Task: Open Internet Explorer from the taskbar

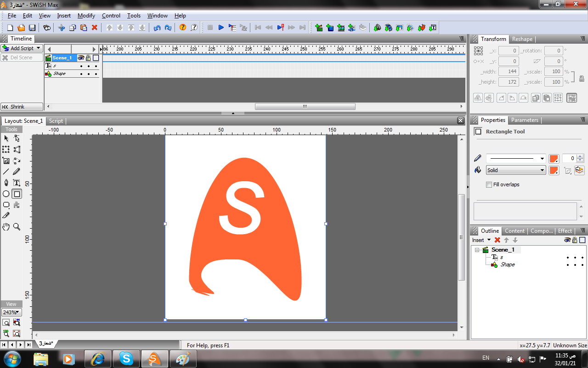Action: tap(98, 359)
